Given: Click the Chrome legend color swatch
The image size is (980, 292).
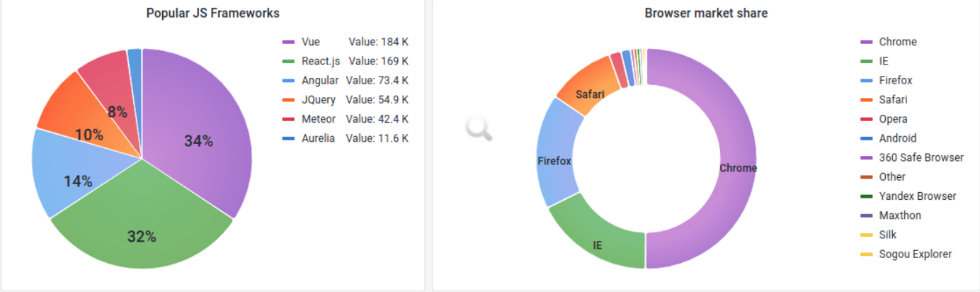Looking at the screenshot, I should (866, 43).
